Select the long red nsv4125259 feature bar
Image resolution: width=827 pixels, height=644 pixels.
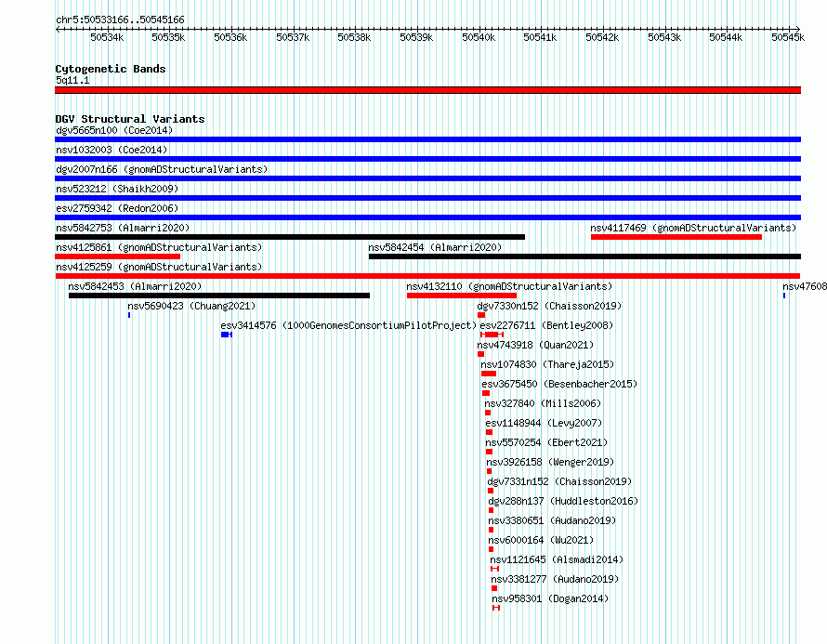click(427, 276)
